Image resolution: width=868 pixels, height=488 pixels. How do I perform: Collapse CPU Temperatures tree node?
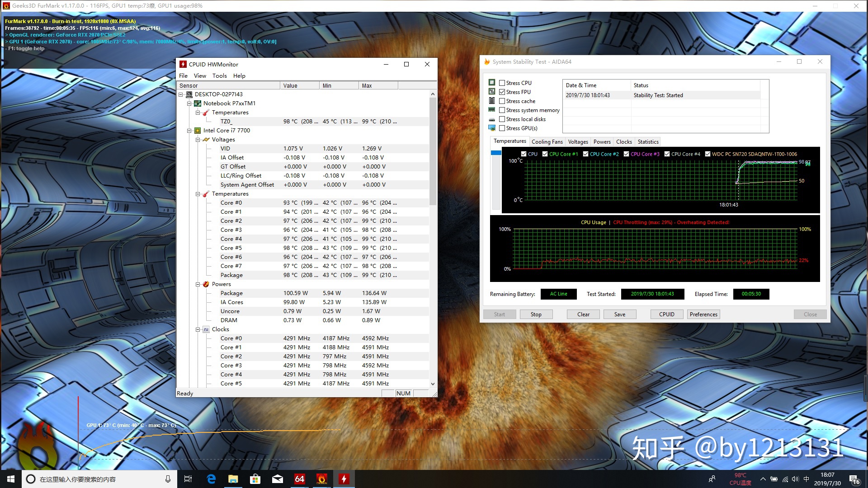pyautogui.click(x=198, y=194)
